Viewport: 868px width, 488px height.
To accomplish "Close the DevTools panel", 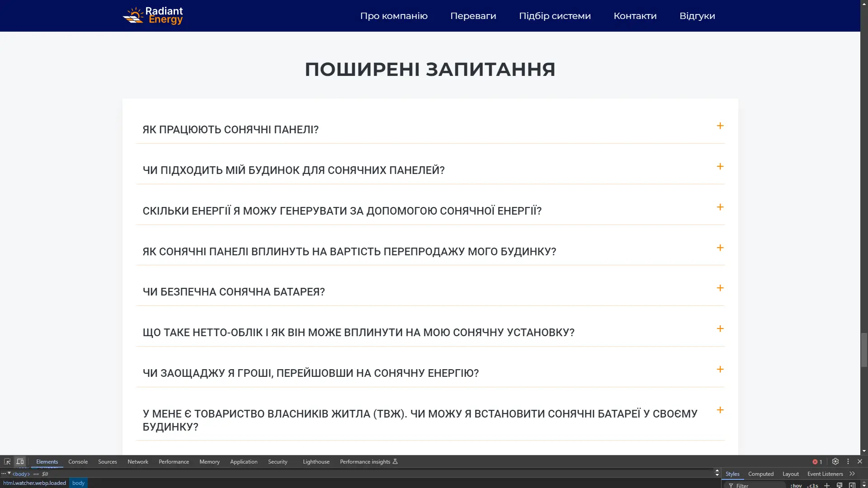I will [860, 461].
